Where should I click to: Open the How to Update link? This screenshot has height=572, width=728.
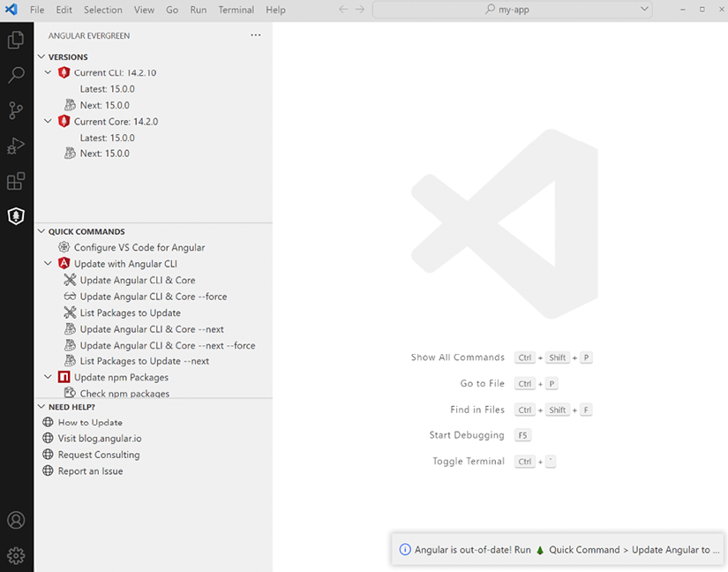click(x=90, y=423)
